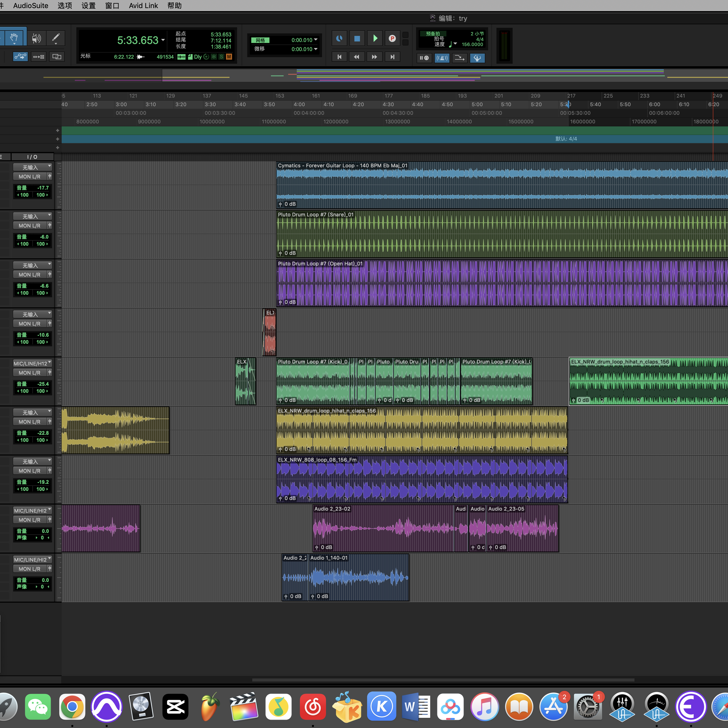Toggle automation follows edit blue button
728x728 pixels.
coord(20,57)
